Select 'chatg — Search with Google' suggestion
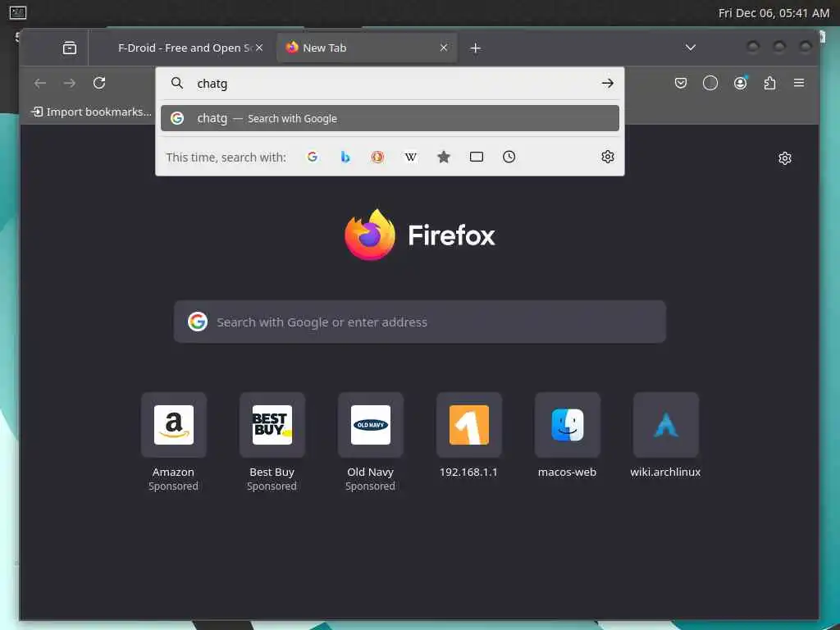840x630 pixels. (x=390, y=118)
